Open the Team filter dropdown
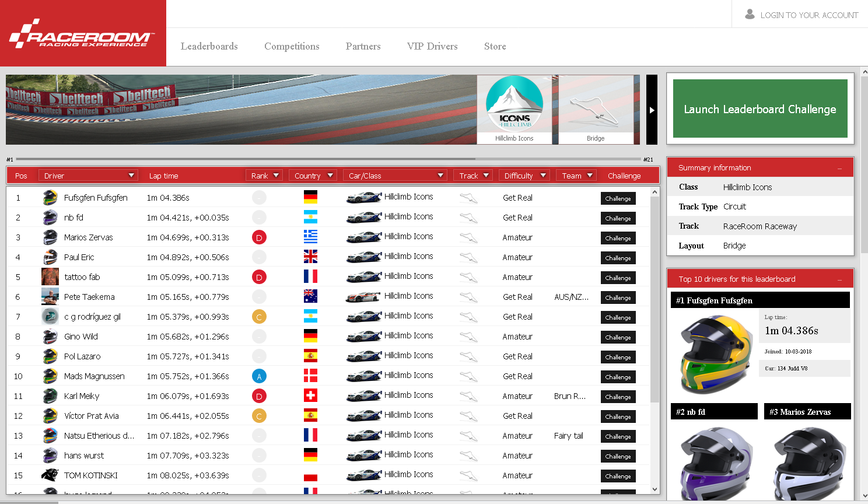Image resolution: width=868 pixels, height=504 pixels. (x=576, y=176)
